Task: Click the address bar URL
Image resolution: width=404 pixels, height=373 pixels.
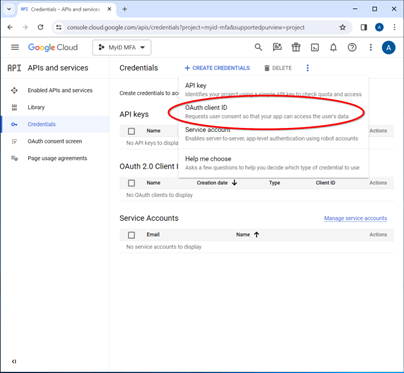Action: (186, 28)
